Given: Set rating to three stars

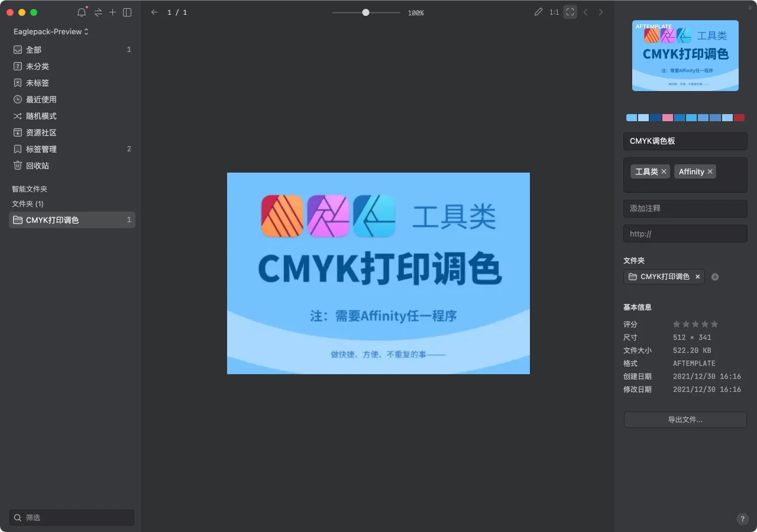Looking at the screenshot, I should [695, 324].
